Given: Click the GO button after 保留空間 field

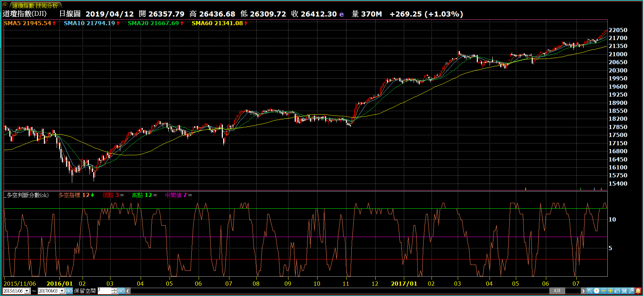Looking at the screenshot, I should [122, 291].
